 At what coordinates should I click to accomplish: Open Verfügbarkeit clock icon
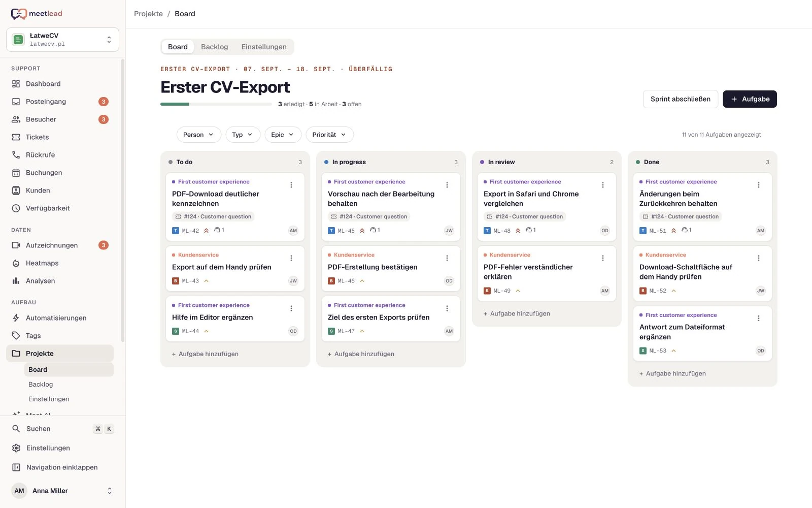click(16, 208)
